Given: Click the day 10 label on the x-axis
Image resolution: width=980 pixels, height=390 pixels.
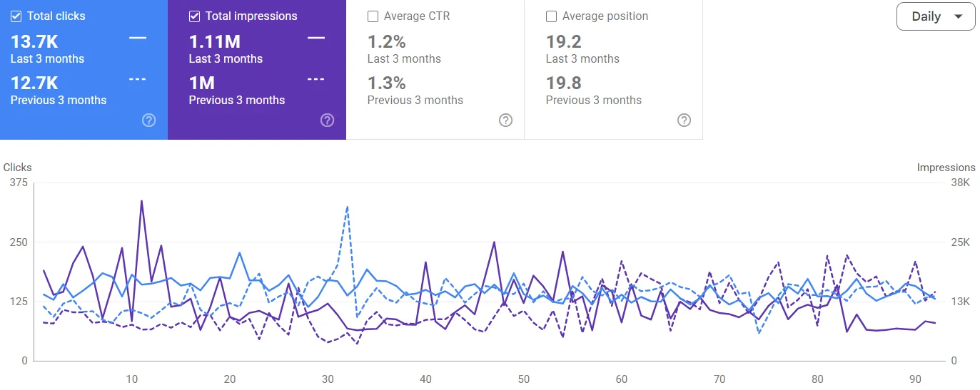Looking at the screenshot, I should tap(131, 379).
